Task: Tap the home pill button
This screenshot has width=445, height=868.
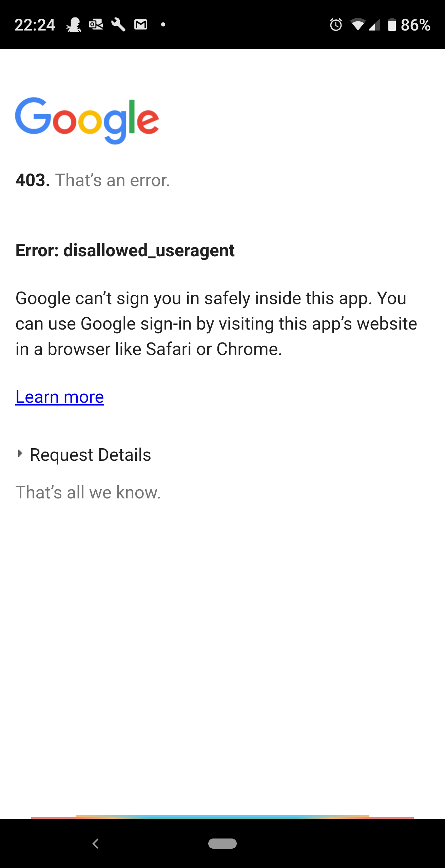Action: click(x=222, y=843)
